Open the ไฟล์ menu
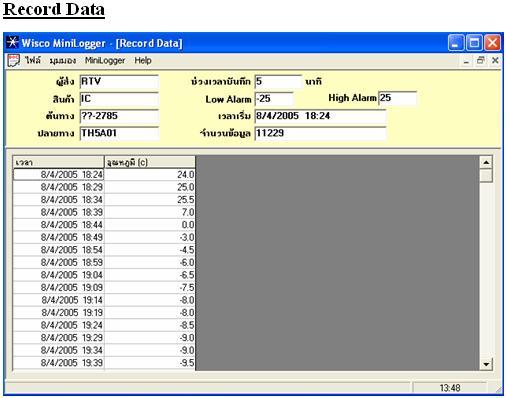 point(33,60)
